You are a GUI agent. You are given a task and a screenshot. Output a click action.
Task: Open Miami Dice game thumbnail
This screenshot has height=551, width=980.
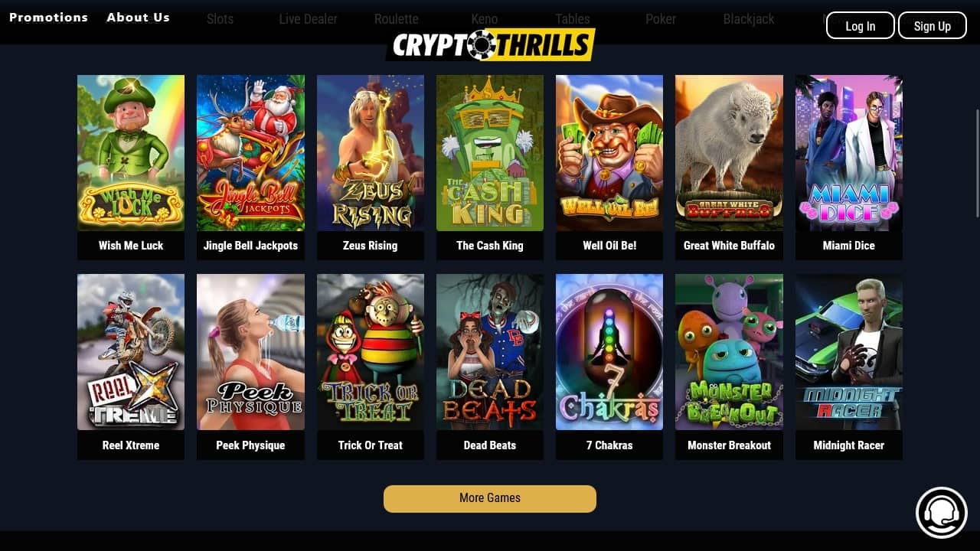pyautogui.click(x=849, y=153)
